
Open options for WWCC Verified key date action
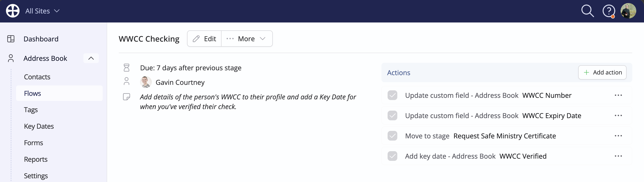(618, 156)
